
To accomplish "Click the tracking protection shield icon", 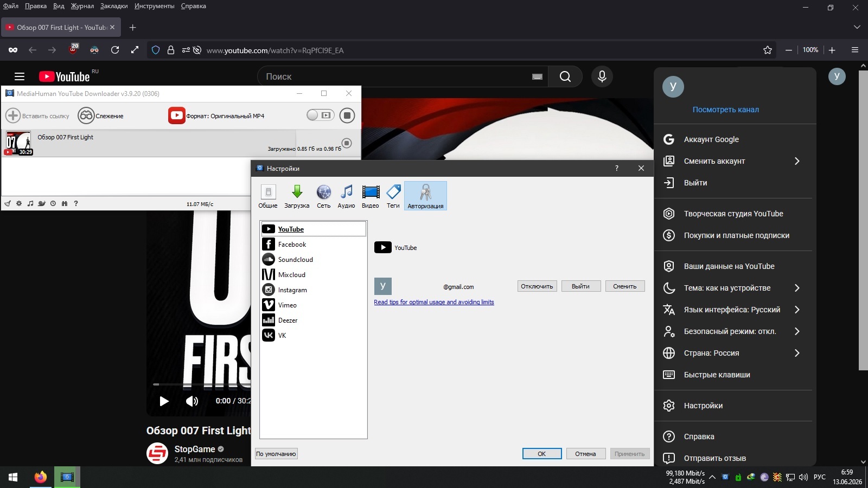I will (156, 50).
